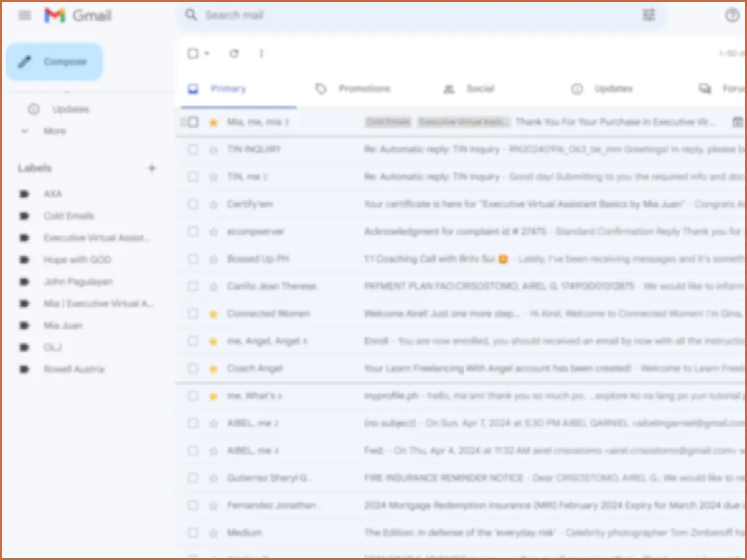Star the Medium email

(214, 533)
